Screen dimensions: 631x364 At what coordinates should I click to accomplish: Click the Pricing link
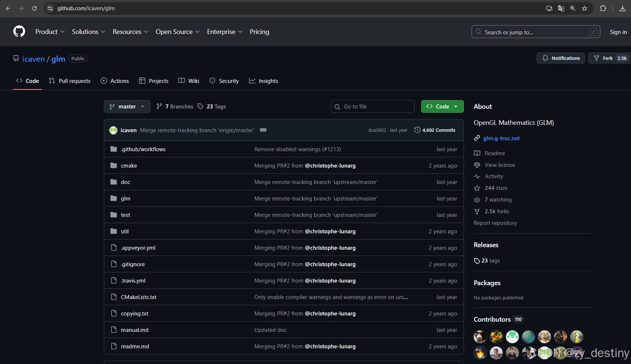pyautogui.click(x=260, y=32)
